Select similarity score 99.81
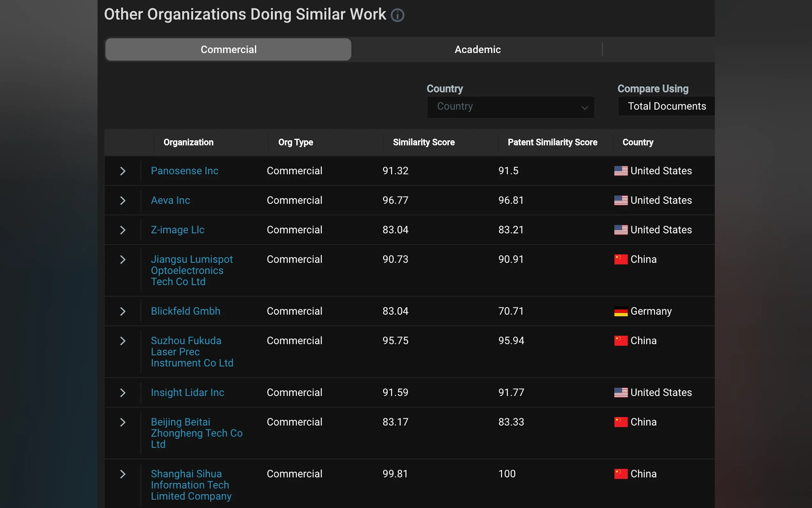812x508 pixels. click(395, 474)
